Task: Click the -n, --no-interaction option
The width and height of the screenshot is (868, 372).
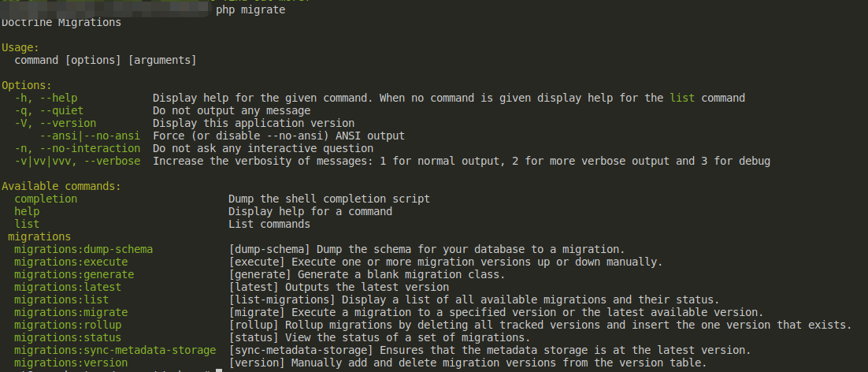Action: pos(77,148)
